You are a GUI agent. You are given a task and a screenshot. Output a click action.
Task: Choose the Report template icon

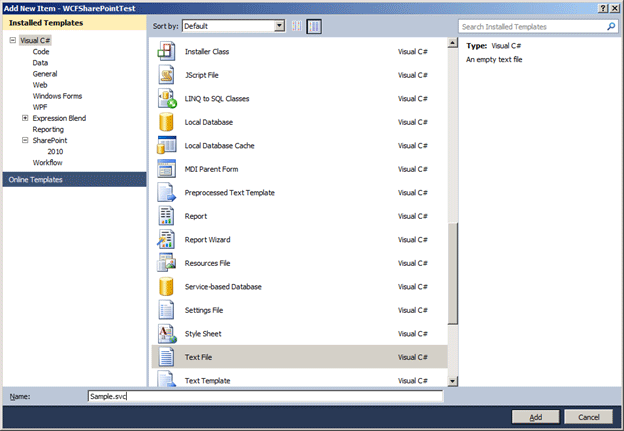(166, 216)
